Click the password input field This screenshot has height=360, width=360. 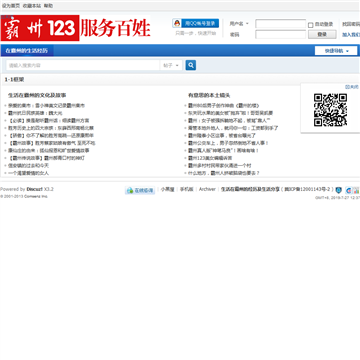[280, 34]
